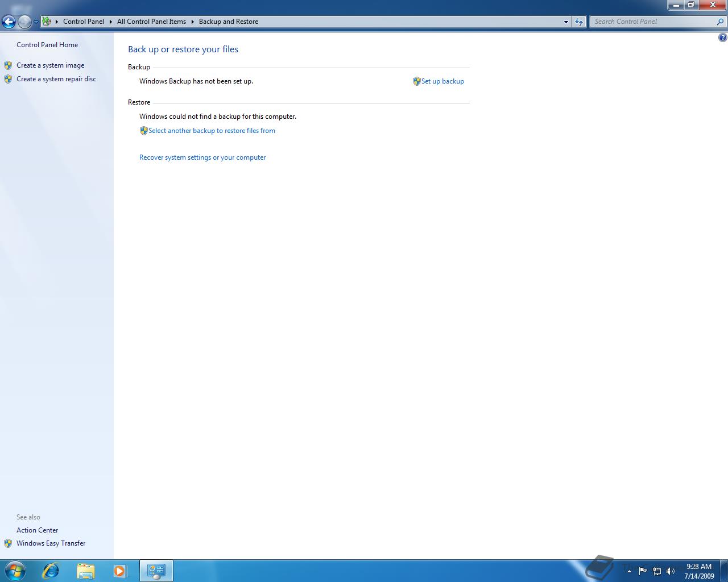Expand arrow after All Control Panel Items
The image size is (728, 582).
(x=192, y=22)
